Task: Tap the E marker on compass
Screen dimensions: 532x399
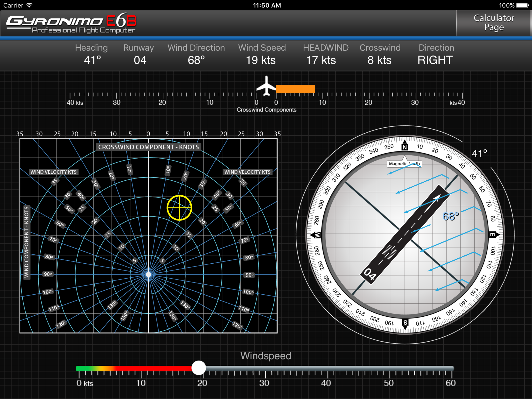Action: click(492, 234)
